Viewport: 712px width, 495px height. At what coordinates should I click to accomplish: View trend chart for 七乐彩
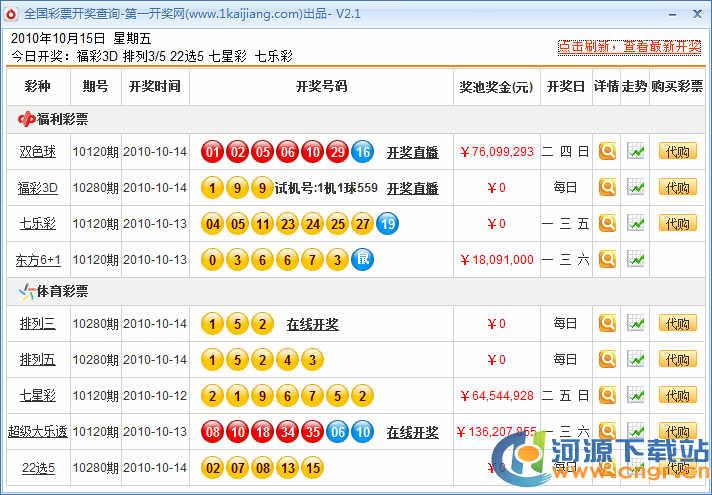(x=636, y=223)
